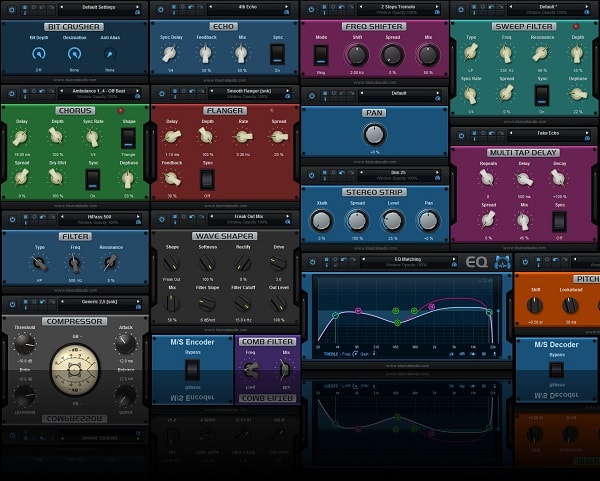The height and width of the screenshot is (481, 600).
Task: Click the COMPRESSOR title plate
Action: (74, 321)
